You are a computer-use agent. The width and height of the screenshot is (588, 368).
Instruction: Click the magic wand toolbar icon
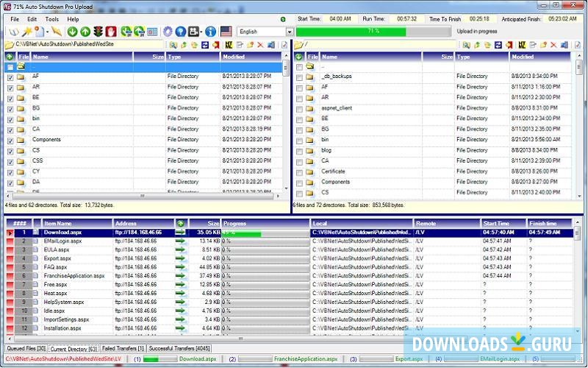click(x=26, y=32)
